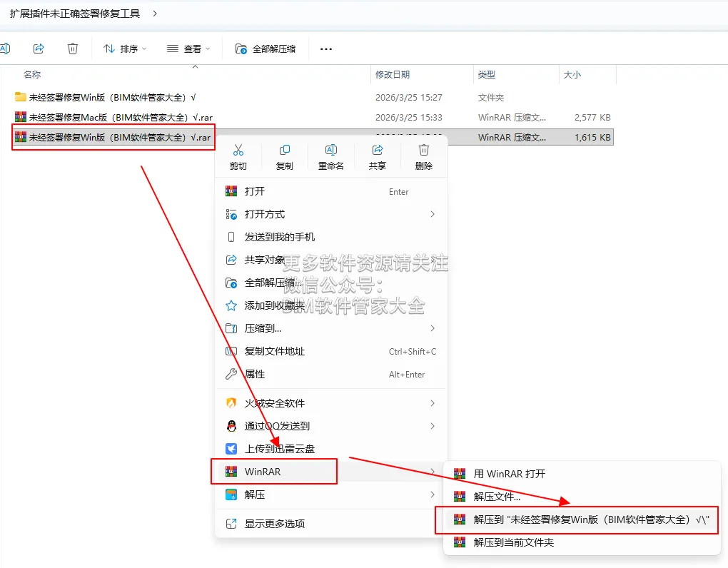
Task: Choose 显示更多选项 menu entry
Action: [331, 524]
